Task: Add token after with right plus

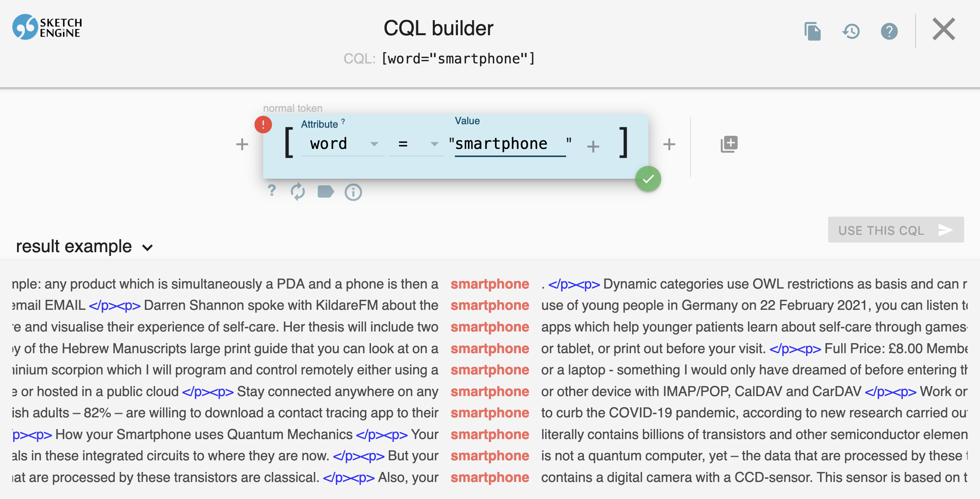Action: 669,144
